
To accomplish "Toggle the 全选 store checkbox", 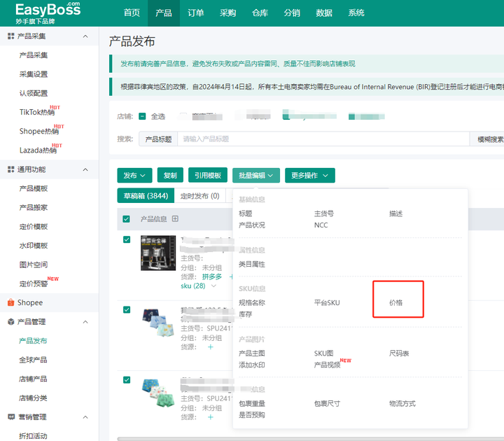I will point(142,116).
